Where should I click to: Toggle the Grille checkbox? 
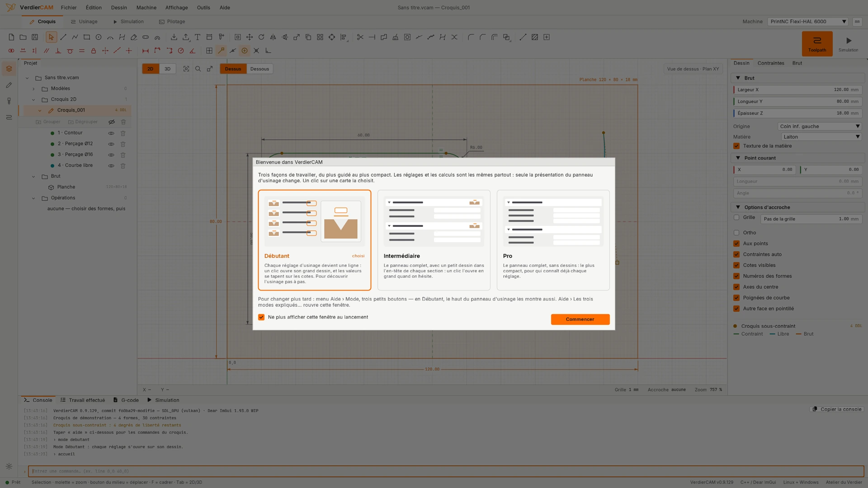[x=736, y=218]
